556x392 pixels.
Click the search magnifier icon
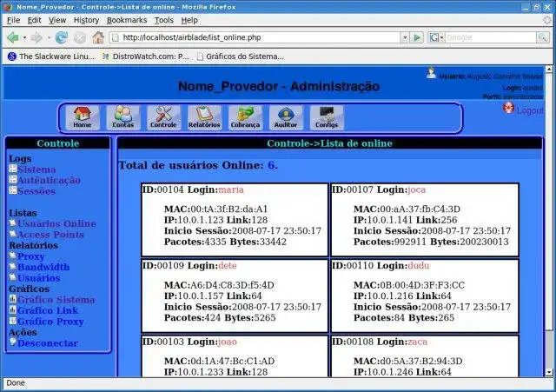click(542, 37)
